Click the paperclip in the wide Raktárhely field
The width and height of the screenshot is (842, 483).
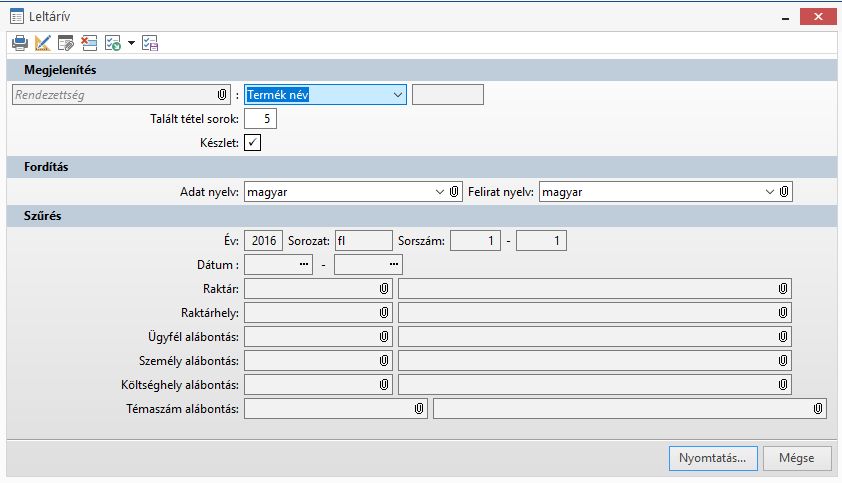click(783, 313)
